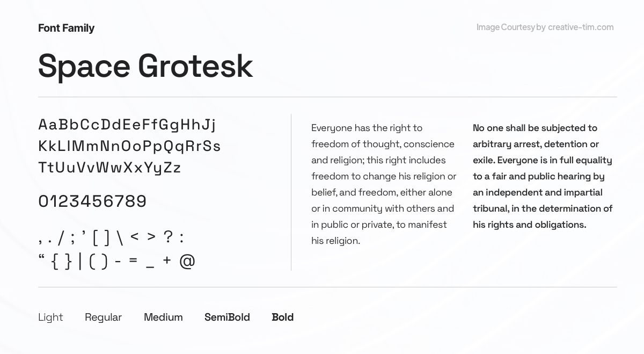The width and height of the screenshot is (644, 354).
Task: Select the equals sign glyph
Action: [134, 261]
